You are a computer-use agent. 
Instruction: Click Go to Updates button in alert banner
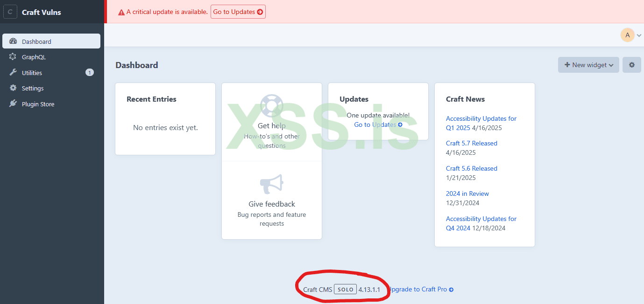238,12
